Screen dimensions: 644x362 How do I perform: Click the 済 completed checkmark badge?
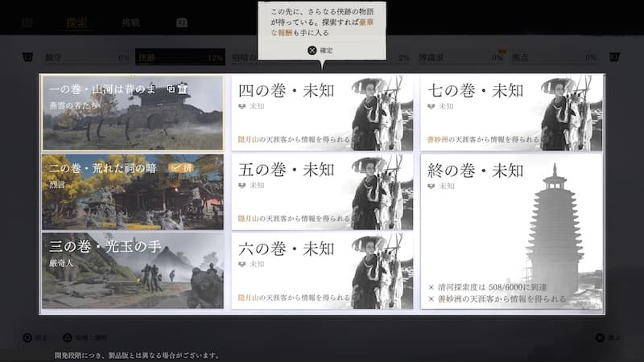click(x=182, y=167)
